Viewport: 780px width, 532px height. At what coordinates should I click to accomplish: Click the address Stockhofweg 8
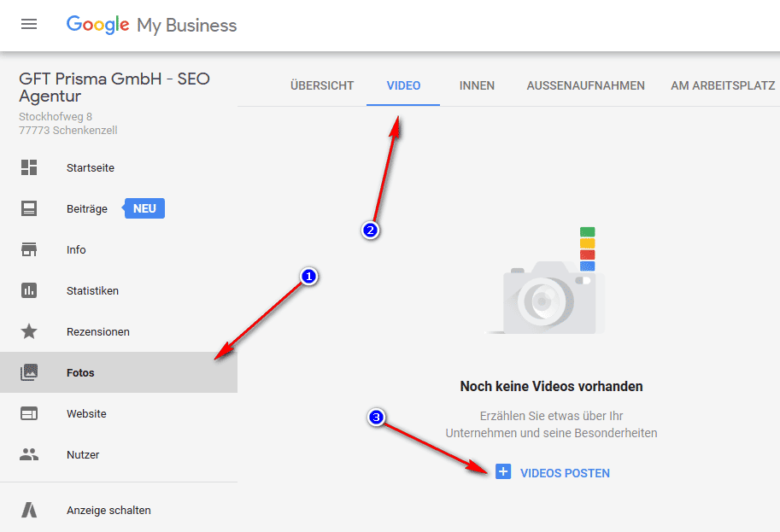56,116
